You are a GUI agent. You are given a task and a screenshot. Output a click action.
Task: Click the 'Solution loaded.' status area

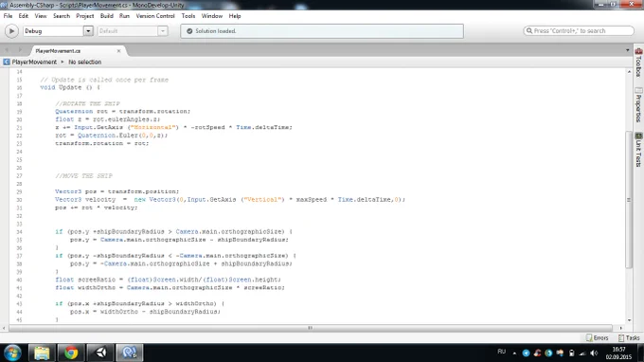(x=322, y=31)
